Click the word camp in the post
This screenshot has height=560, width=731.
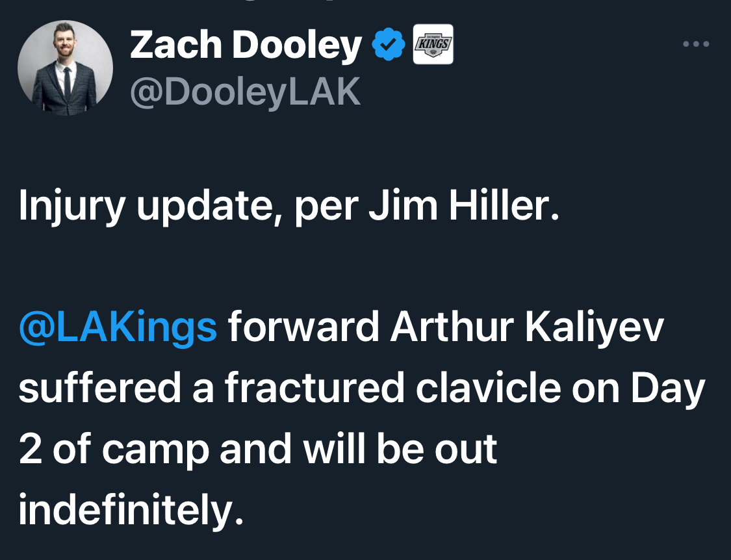pyautogui.click(x=156, y=449)
